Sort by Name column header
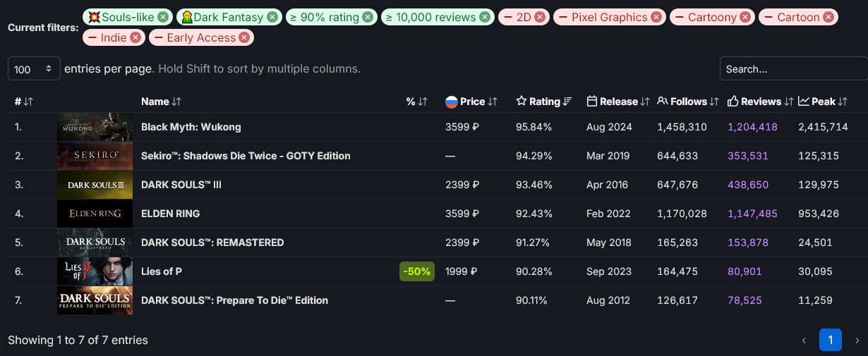Image resolution: width=868 pixels, height=356 pixels. coord(161,102)
